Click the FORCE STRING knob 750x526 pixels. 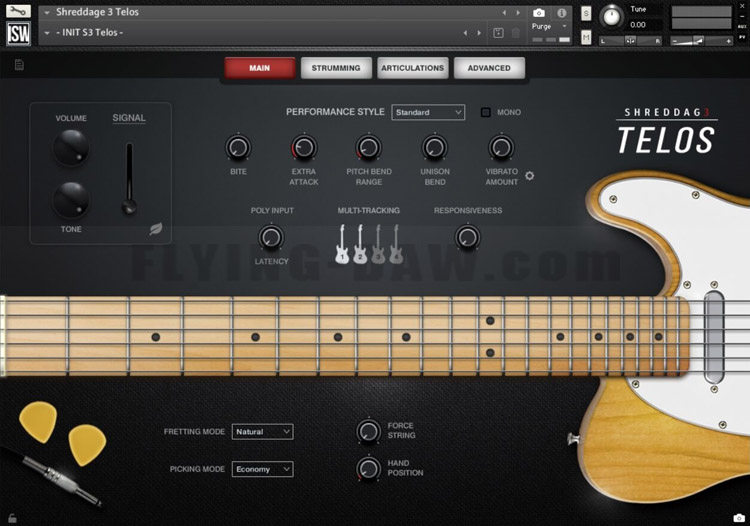[369, 431]
